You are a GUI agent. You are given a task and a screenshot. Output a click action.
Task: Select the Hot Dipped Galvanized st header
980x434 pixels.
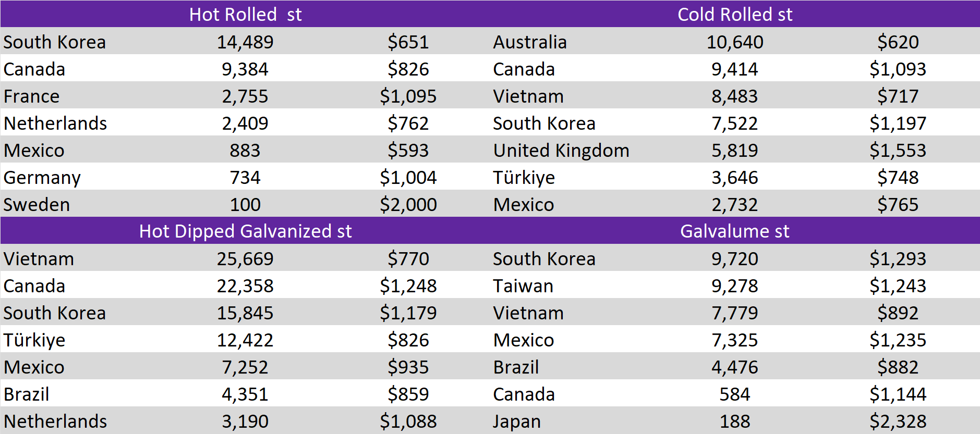tap(245, 231)
